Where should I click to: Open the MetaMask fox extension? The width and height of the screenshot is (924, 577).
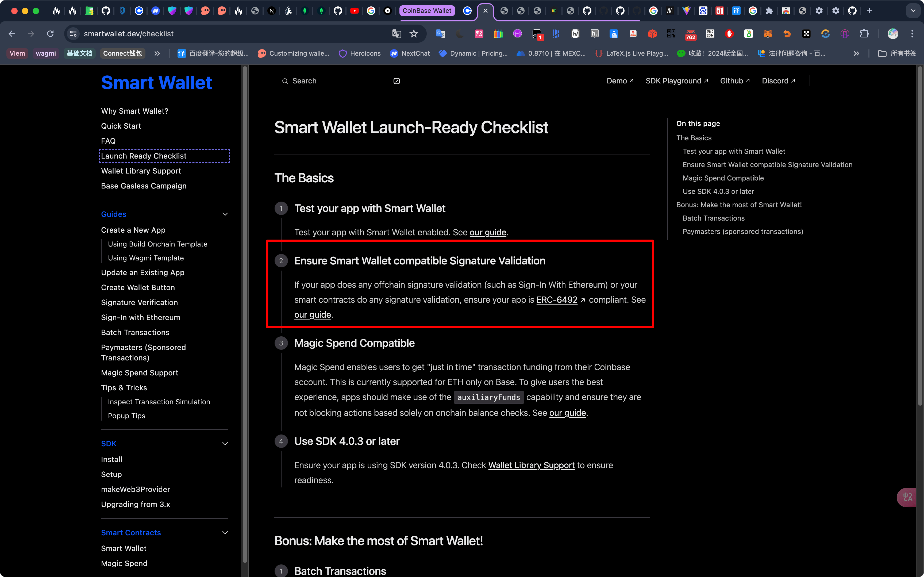(768, 34)
